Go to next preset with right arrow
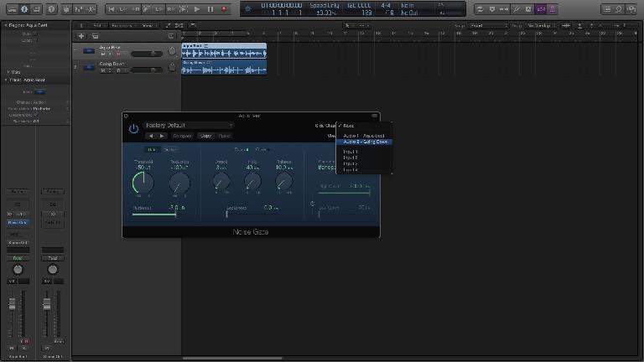 pos(162,136)
